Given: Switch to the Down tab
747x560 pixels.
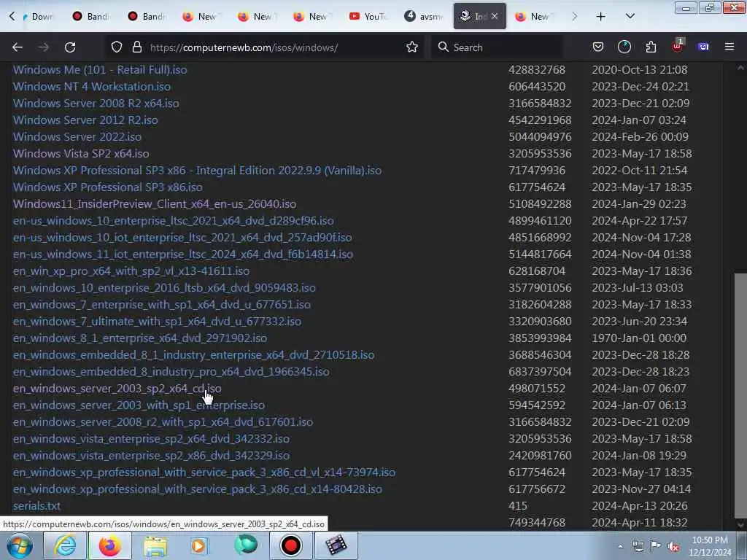Looking at the screenshot, I should coord(38,17).
